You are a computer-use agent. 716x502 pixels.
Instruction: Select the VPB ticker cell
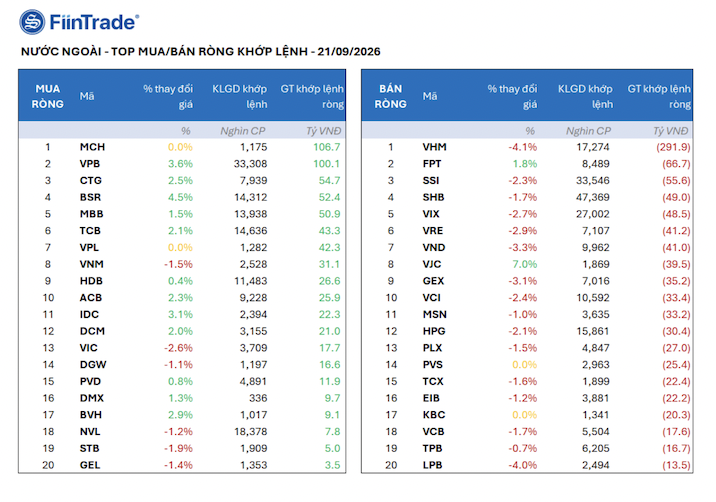pos(90,164)
